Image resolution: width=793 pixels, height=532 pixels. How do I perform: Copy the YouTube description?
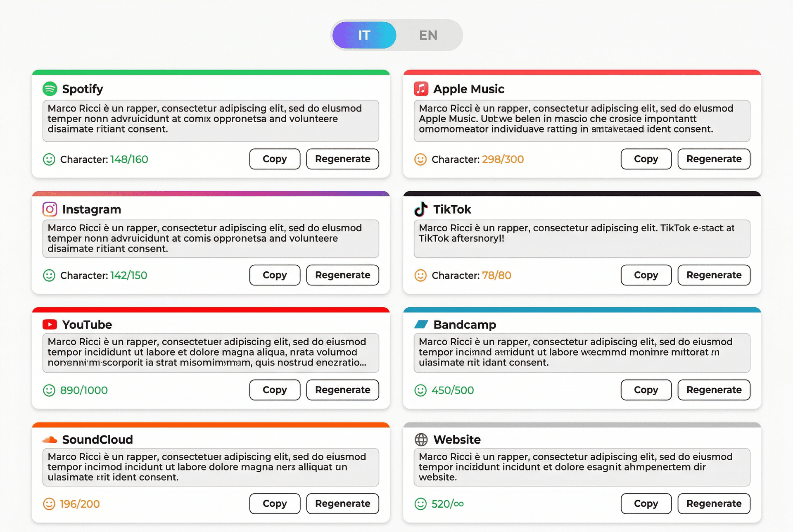point(274,389)
